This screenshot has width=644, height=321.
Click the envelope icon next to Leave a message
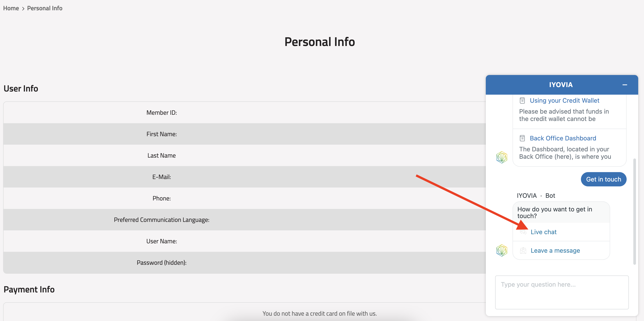pos(523,251)
